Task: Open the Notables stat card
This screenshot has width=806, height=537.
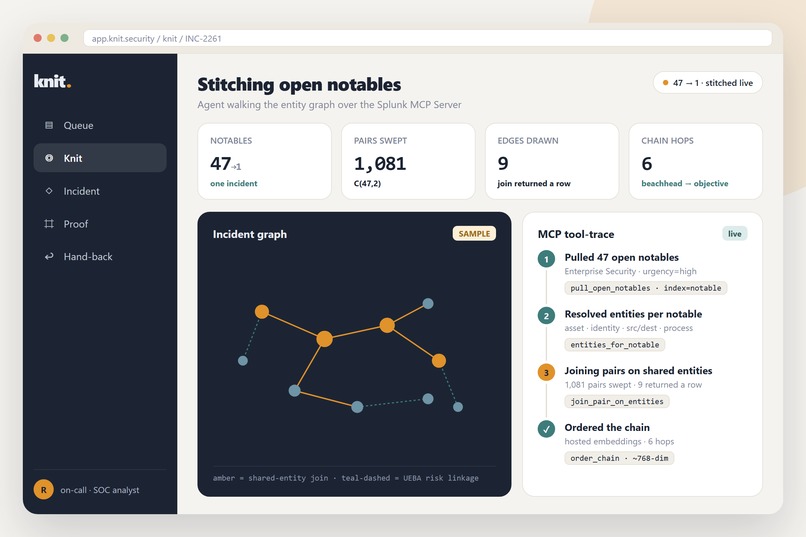Action: (x=264, y=161)
